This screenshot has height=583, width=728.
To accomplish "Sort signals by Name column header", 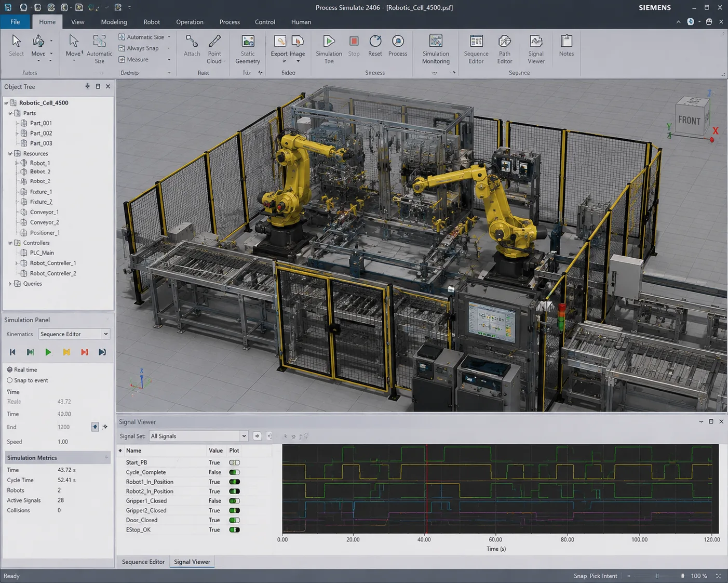I will [133, 451].
